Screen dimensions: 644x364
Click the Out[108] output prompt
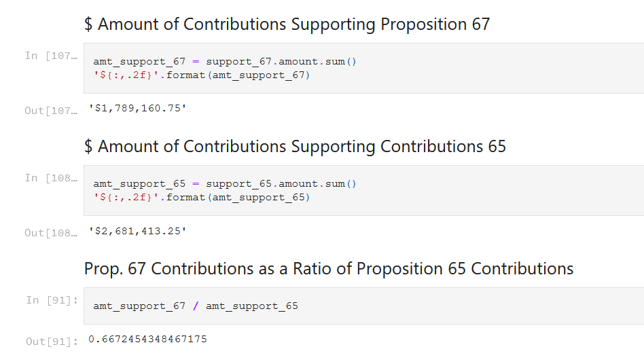tap(51, 233)
